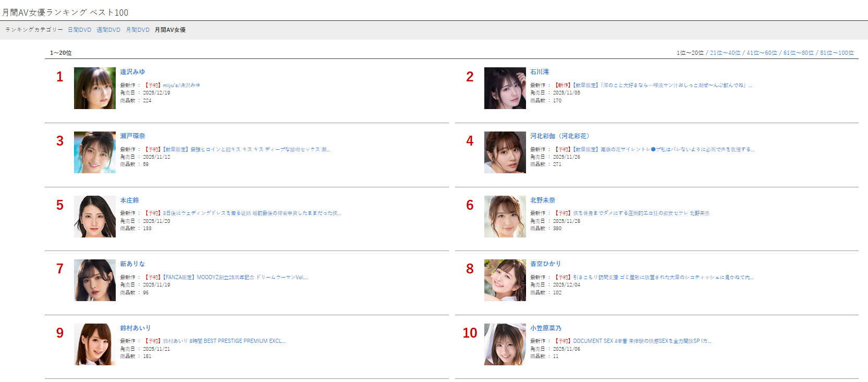
Task: Open the rank 1 latest release title link
Action: [x=181, y=85]
